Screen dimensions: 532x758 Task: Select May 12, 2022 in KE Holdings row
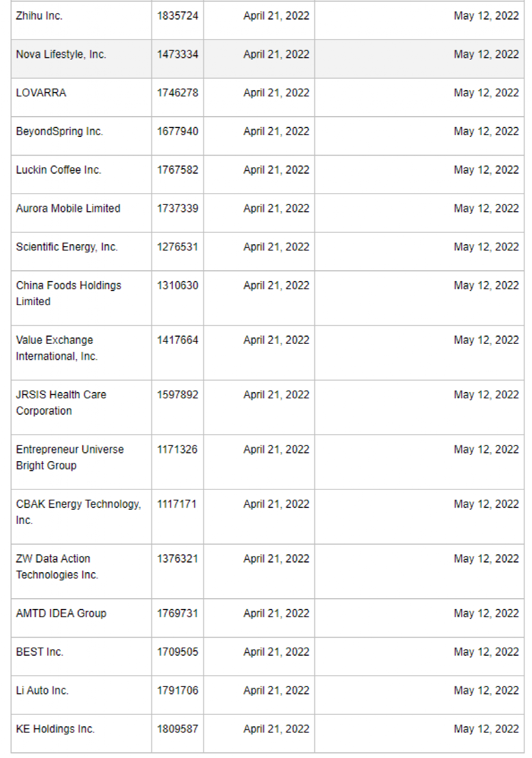[486, 729]
